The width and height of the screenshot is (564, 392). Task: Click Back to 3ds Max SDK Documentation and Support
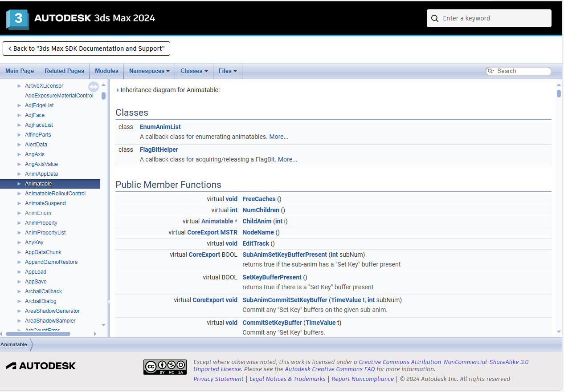(x=86, y=48)
